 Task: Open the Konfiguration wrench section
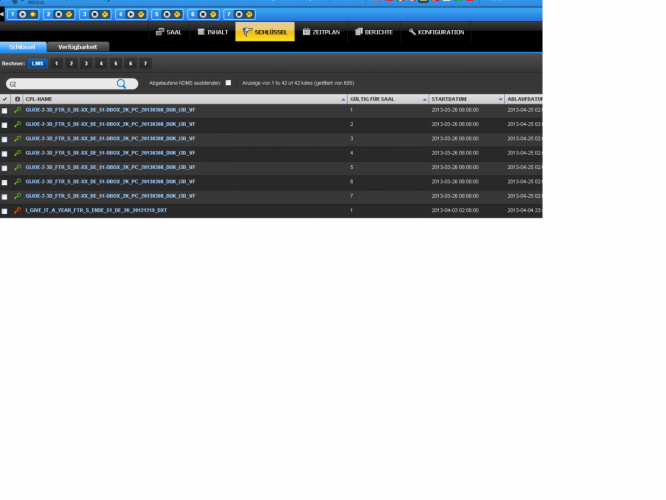(436, 33)
